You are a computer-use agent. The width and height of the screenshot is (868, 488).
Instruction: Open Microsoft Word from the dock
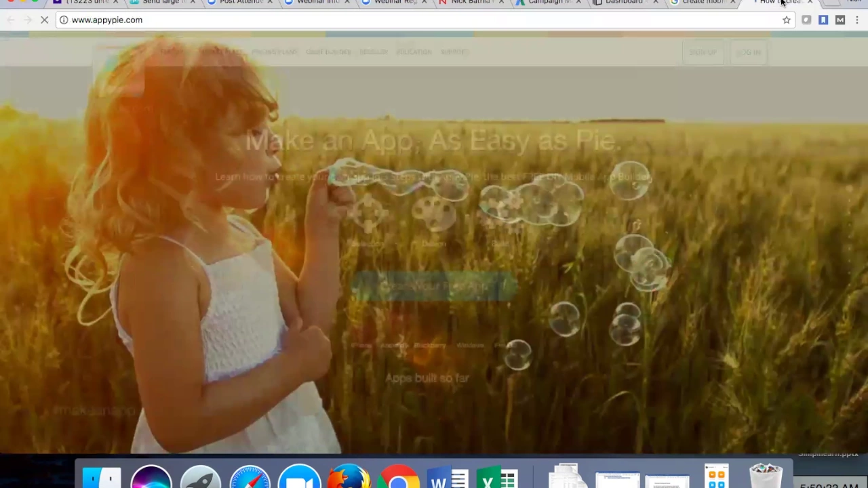coord(448,479)
